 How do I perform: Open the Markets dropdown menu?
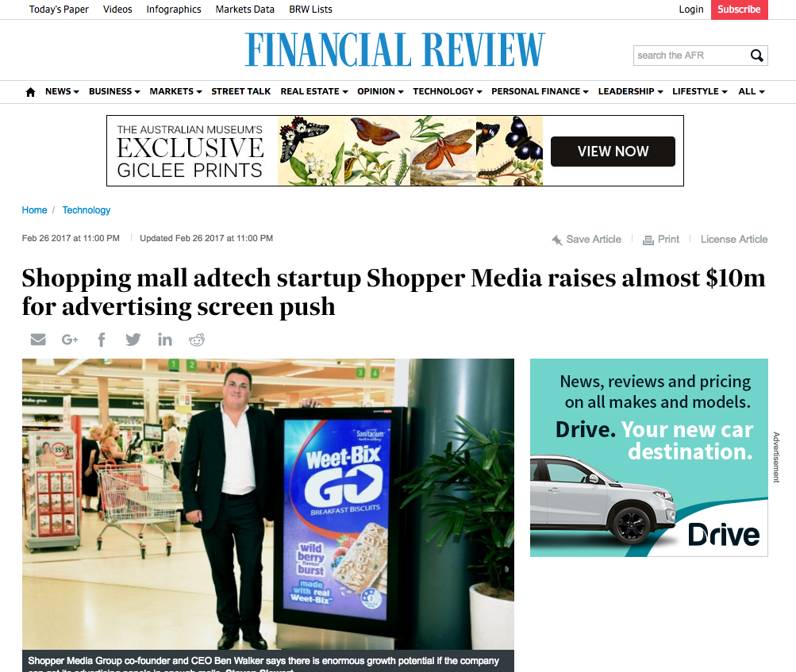(x=175, y=91)
